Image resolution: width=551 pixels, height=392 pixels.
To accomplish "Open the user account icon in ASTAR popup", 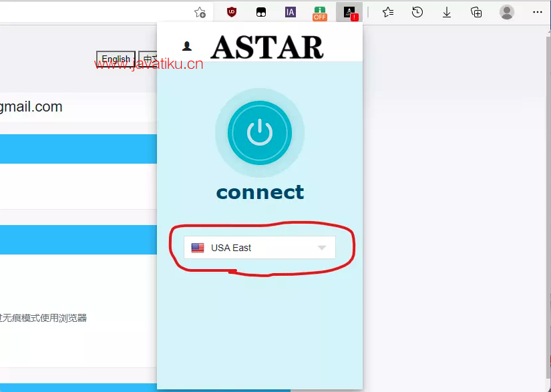I will (x=187, y=46).
